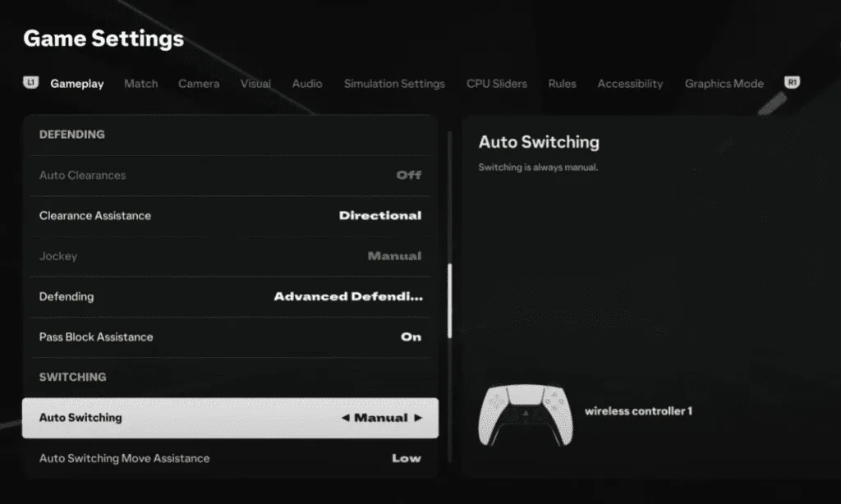The image size is (841, 504).
Task: Toggle Pass Block Assistance On value
Action: 411,337
